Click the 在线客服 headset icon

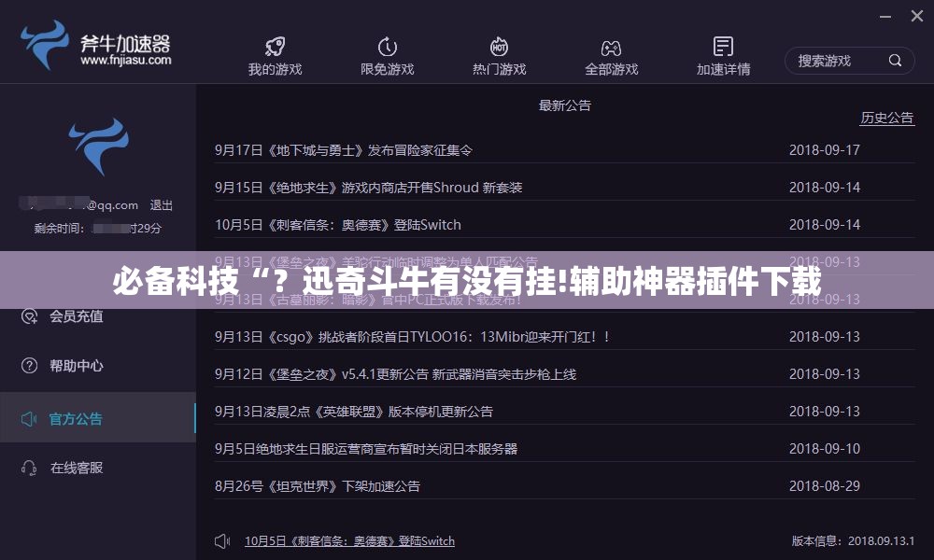29,468
